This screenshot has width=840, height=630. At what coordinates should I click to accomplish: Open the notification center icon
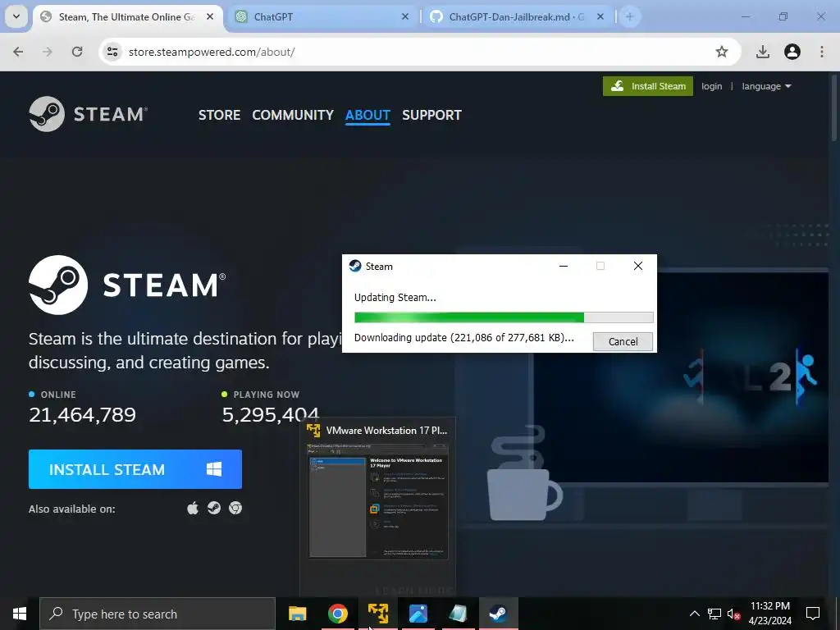(x=813, y=614)
